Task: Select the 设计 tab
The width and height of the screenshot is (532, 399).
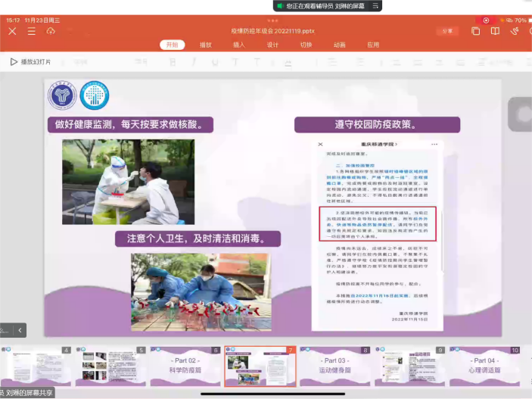Action: [x=272, y=45]
